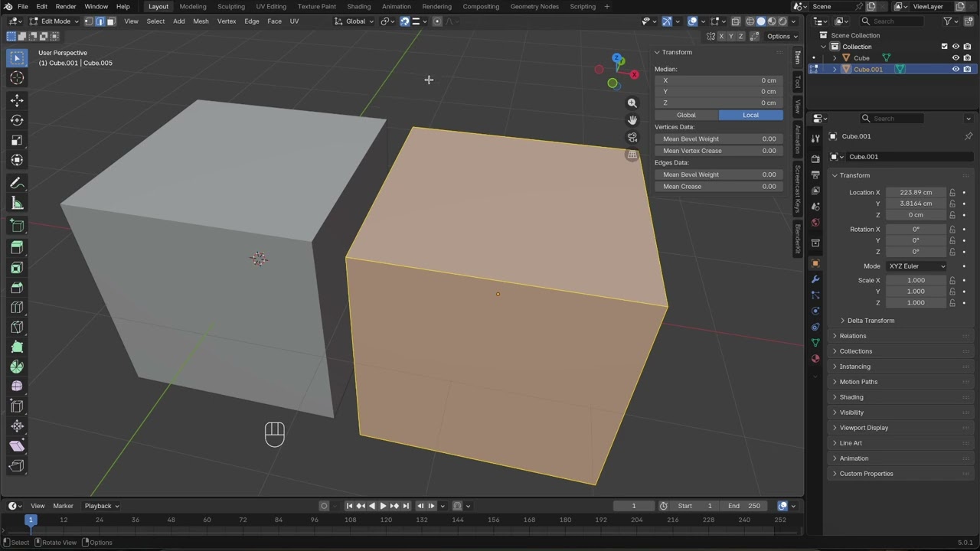
Task: Open the World properties tab
Action: (815, 223)
